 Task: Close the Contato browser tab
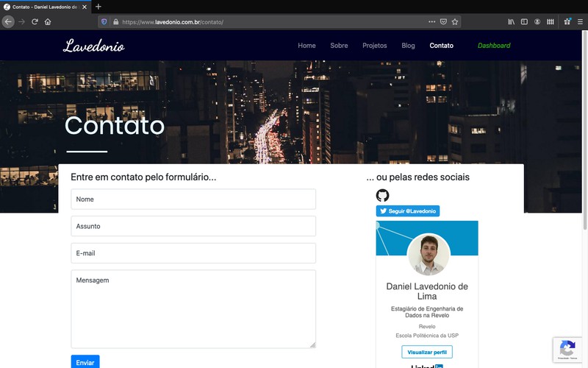tap(85, 7)
